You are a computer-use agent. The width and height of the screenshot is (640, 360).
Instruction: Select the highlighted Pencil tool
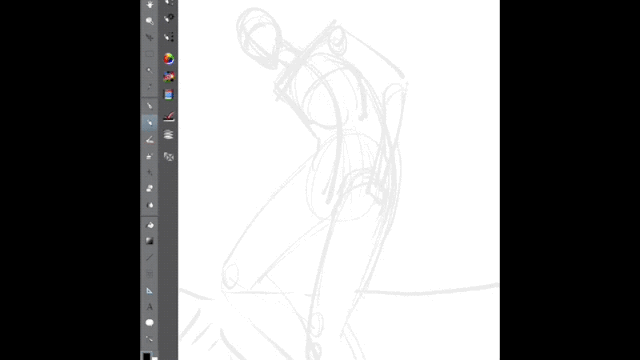149,122
